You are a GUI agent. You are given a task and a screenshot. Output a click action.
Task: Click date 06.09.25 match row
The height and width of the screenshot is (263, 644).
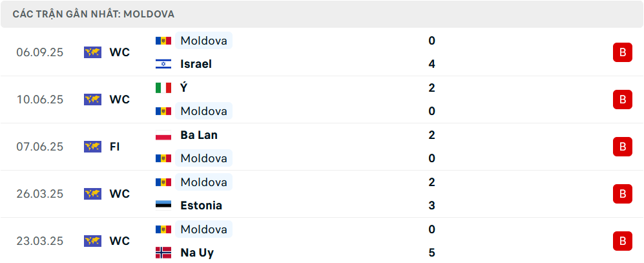coord(40,52)
